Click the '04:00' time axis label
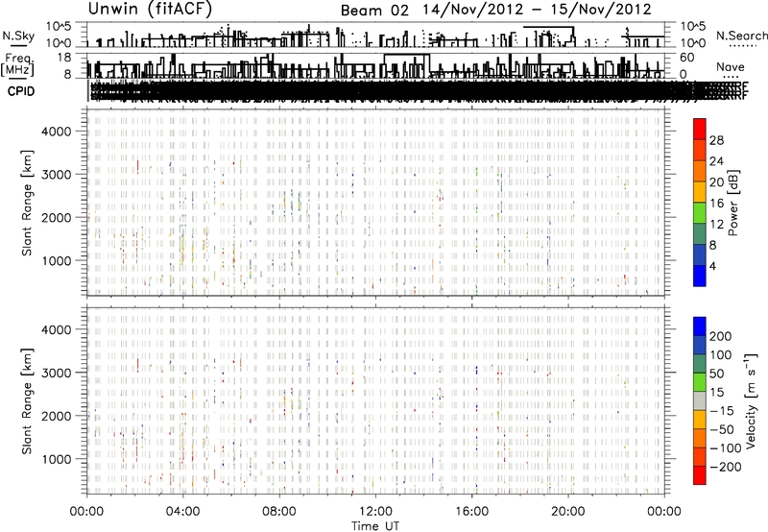The image size is (768, 532). (182, 512)
